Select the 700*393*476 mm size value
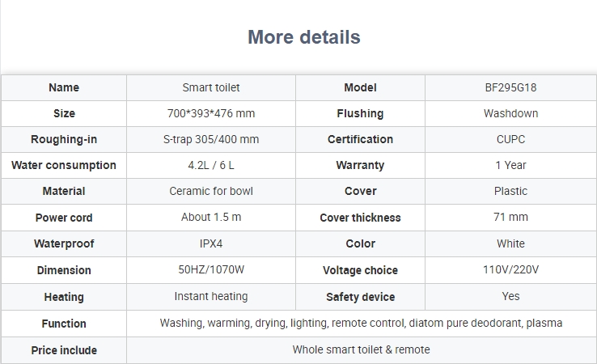 211,113
